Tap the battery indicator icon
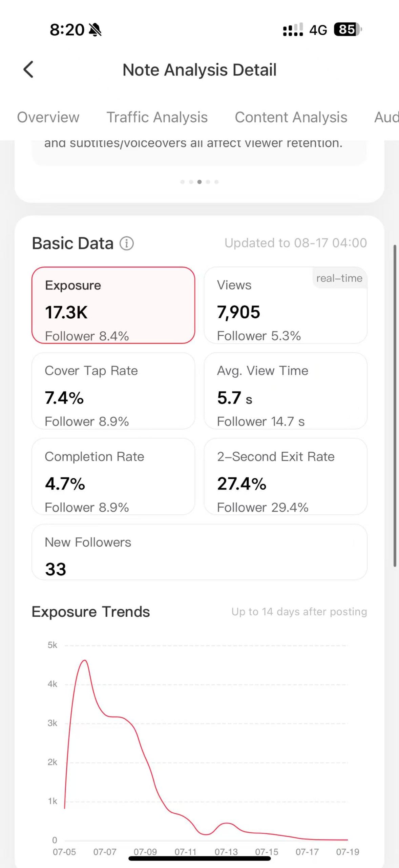The image size is (399, 868). (x=347, y=29)
